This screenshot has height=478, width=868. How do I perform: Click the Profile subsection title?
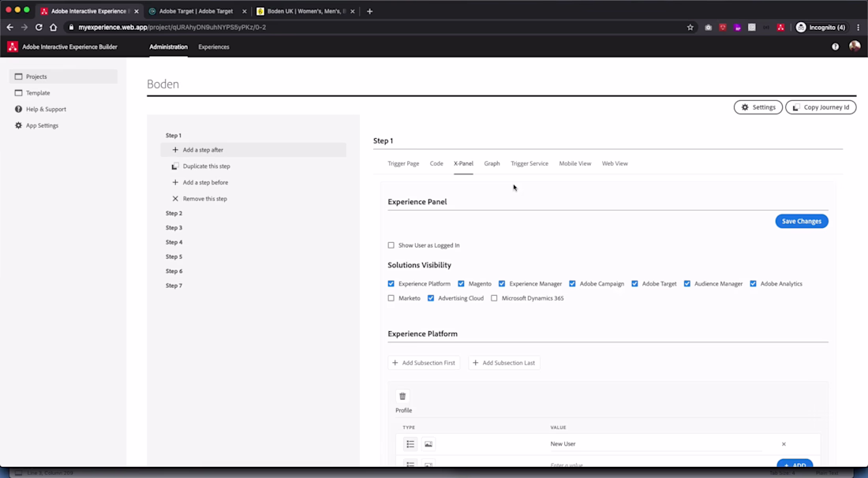403,410
